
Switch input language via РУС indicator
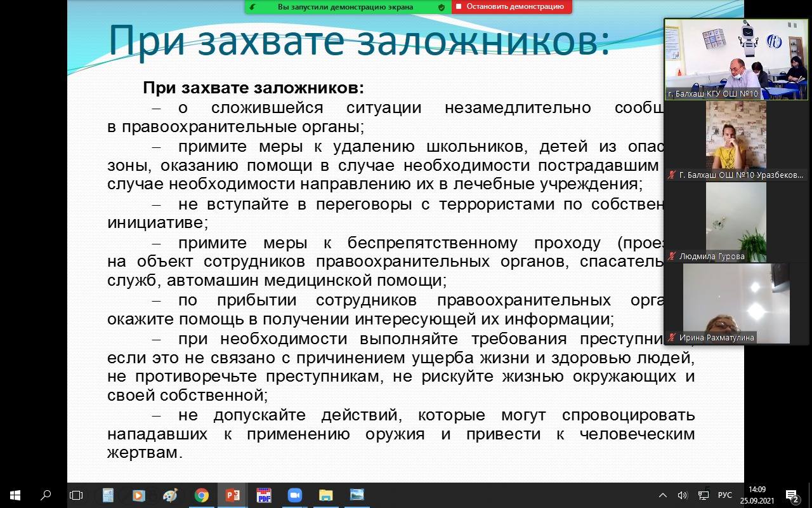pyautogui.click(x=724, y=495)
